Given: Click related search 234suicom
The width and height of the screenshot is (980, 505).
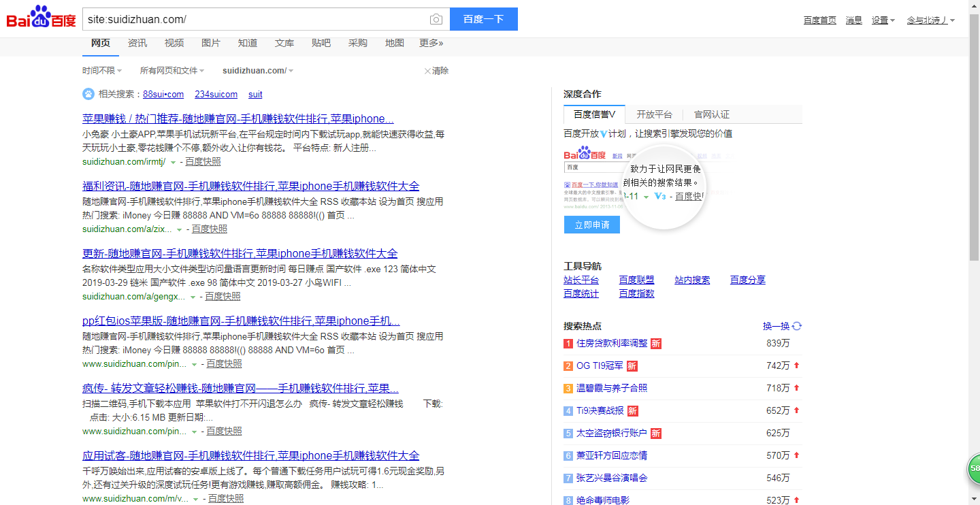Looking at the screenshot, I should point(216,95).
